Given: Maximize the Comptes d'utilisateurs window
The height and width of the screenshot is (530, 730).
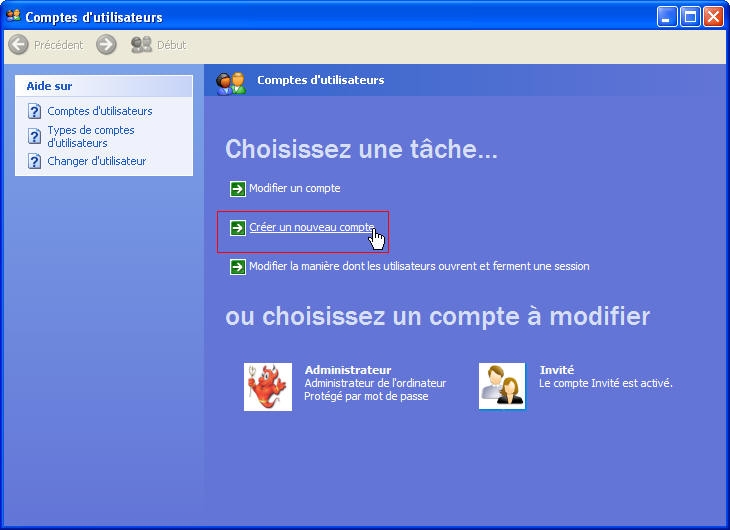Looking at the screenshot, I should point(690,17).
